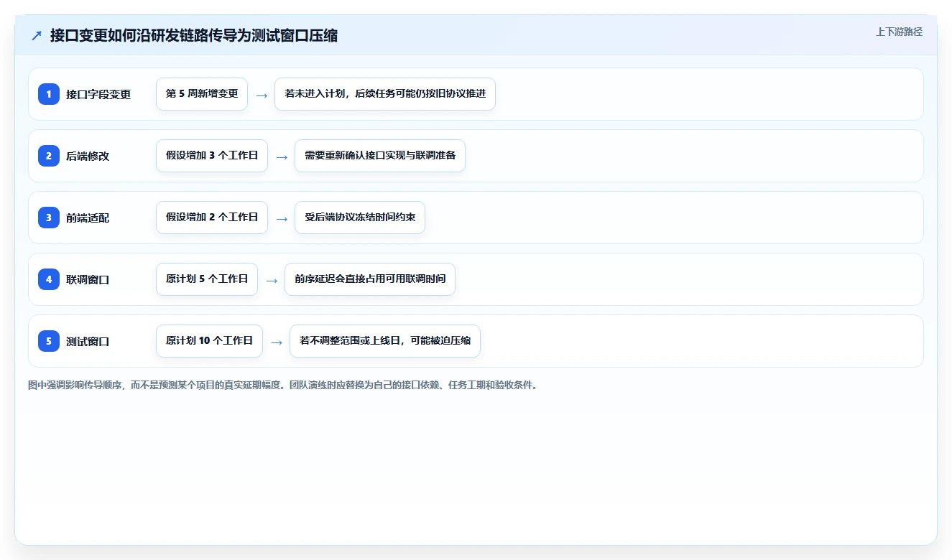Click the 需要重新确认接口实现与联调准备 chip

tap(380, 156)
